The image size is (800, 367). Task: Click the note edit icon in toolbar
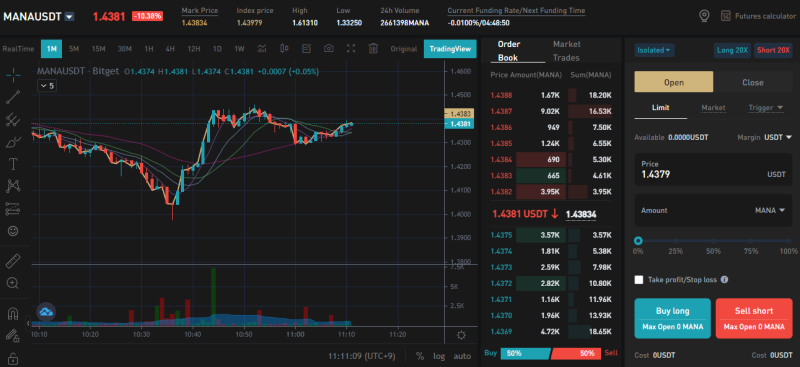[x=307, y=48]
